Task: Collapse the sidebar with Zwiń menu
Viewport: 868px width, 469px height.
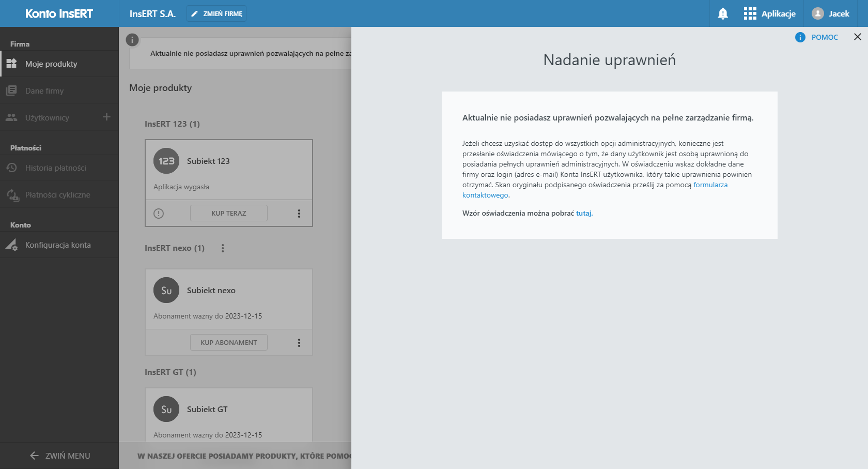Action: [59, 456]
